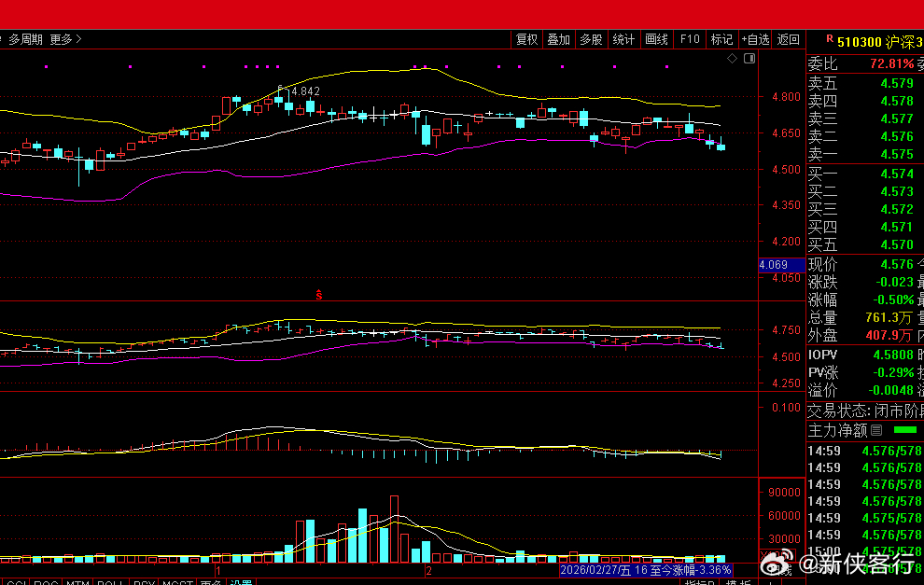The width and height of the screenshot is (924, 585).
Task: Click the 涨幅 -0.50% value
Action: click(894, 299)
